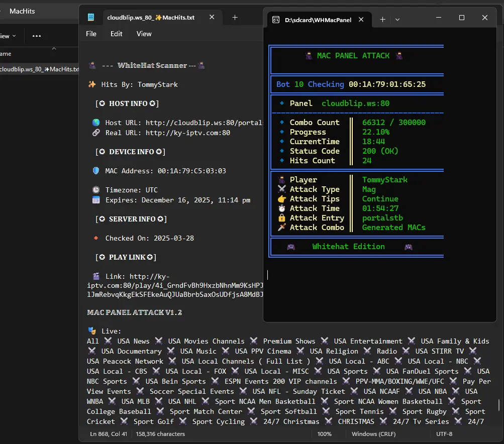The height and width of the screenshot is (444, 504).
Task: Open the three-dots more options in Explorer
Action: click(37, 36)
